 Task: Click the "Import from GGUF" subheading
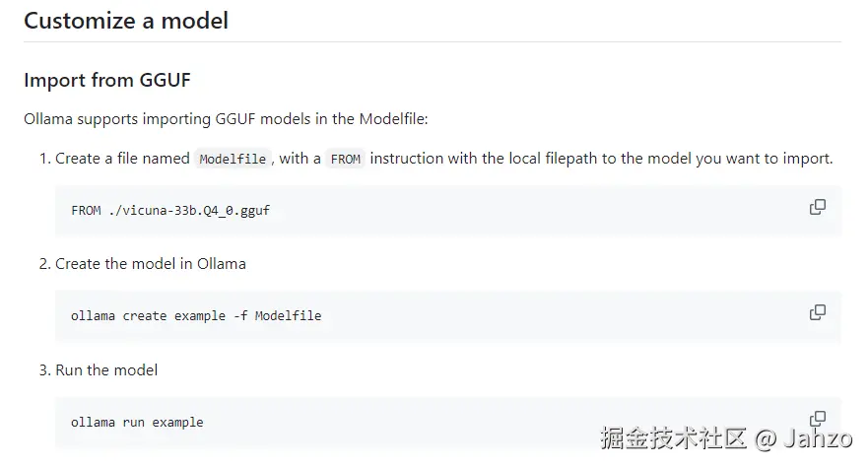pyautogui.click(x=113, y=80)
